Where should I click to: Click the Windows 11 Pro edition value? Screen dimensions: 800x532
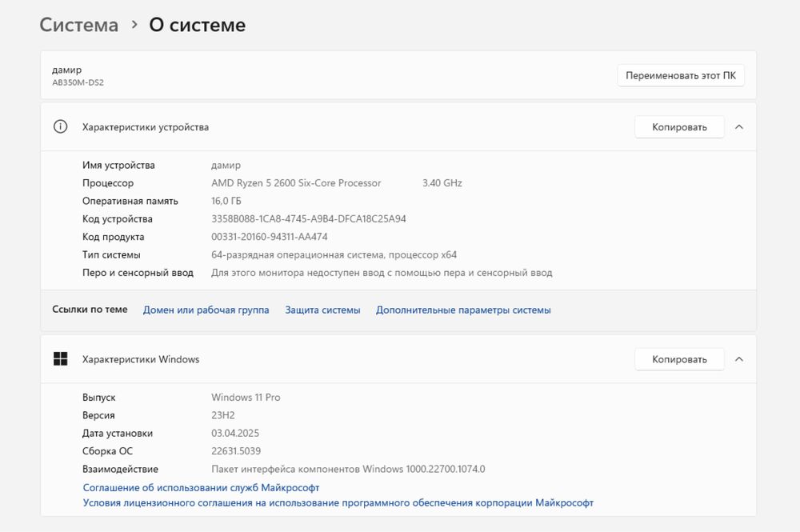coord(246,398)
